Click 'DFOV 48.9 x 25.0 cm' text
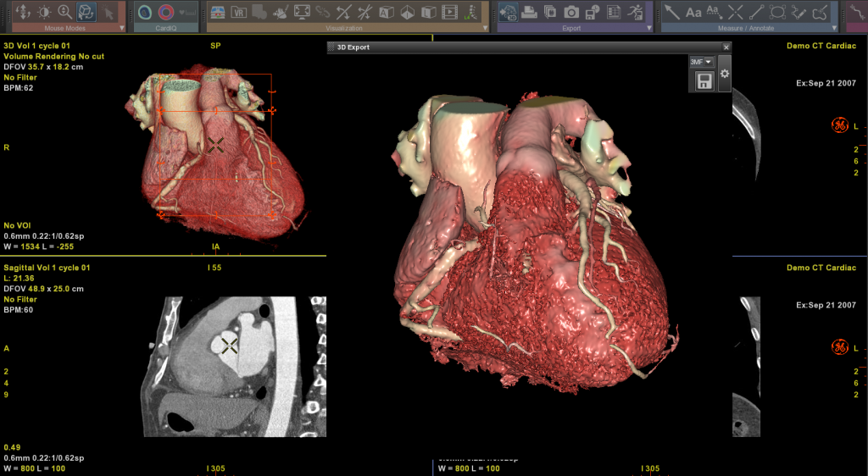Viewport: 868px width, 476px height. click(x=44, y=289)
